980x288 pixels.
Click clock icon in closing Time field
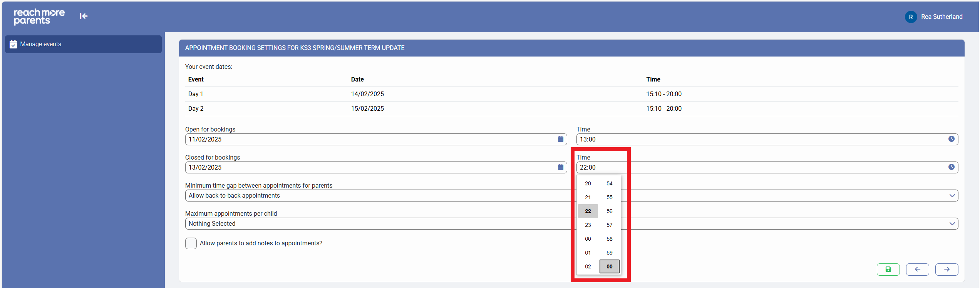click(x=951, y=167)
